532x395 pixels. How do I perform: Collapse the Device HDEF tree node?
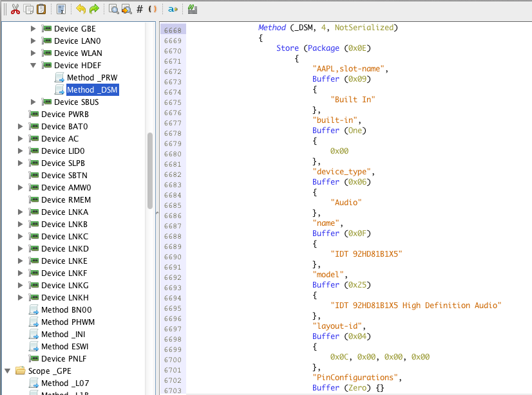coord(33,66)
